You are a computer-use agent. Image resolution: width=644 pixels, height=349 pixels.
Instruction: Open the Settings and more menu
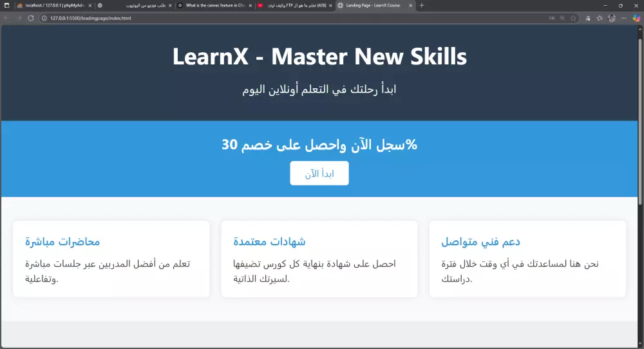tap(624, 18)
